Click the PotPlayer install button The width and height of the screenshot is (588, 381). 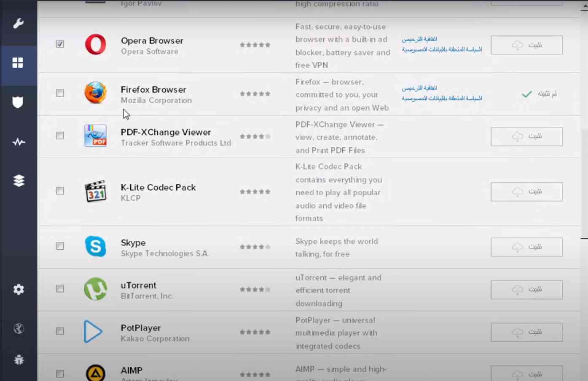[x=526, y=332]
